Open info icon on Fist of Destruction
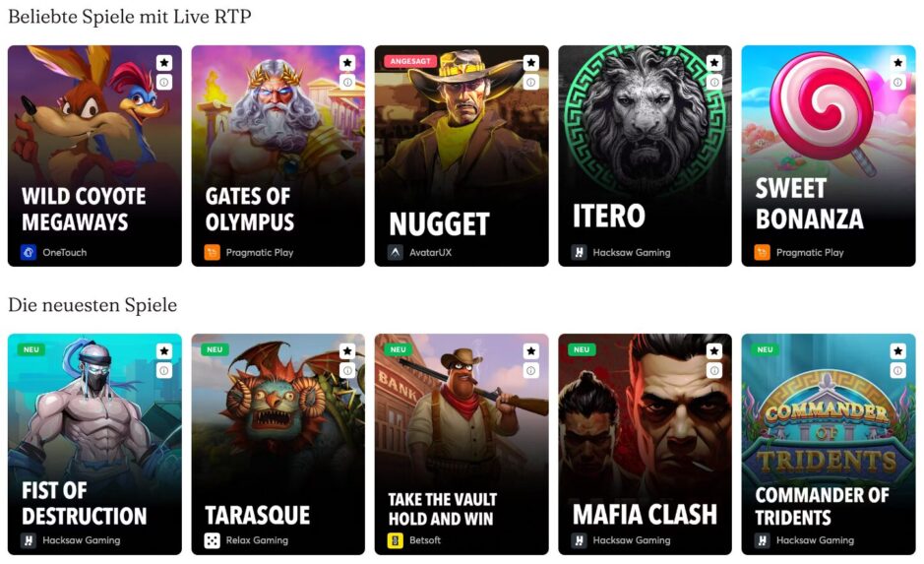This screenshot has width=924, height=564. [163, 371]
